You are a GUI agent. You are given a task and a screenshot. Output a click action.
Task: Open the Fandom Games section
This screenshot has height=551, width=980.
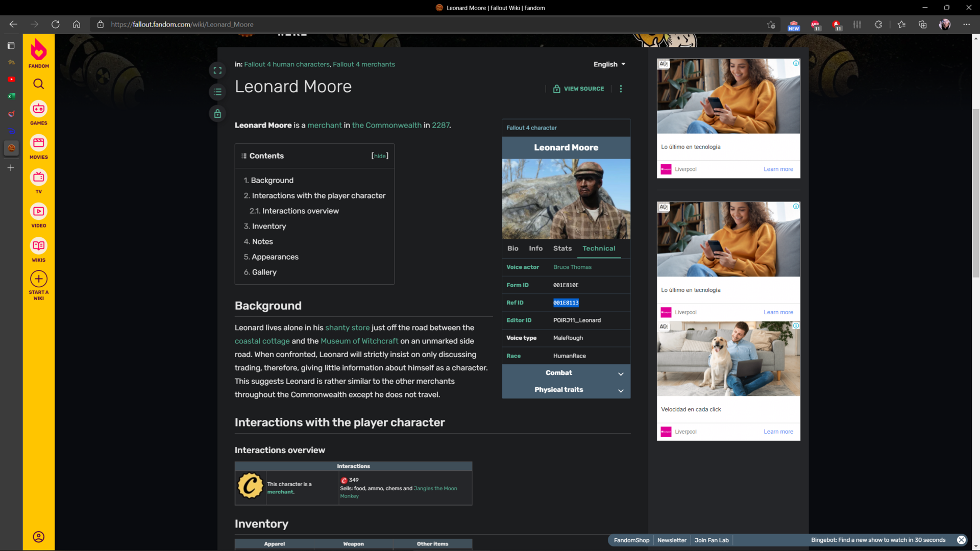pos(39,113)
